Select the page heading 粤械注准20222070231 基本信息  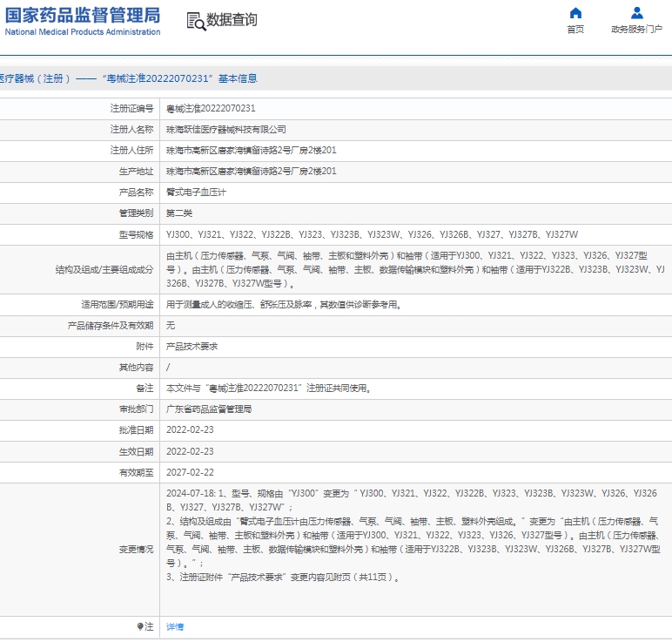point(179,78)
